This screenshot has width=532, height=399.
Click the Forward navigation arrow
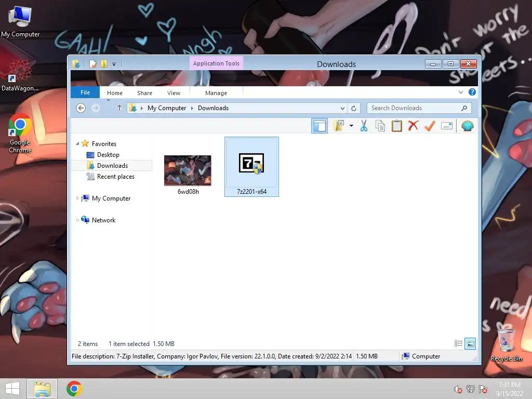pyautogui.click(x=96, y=108)
